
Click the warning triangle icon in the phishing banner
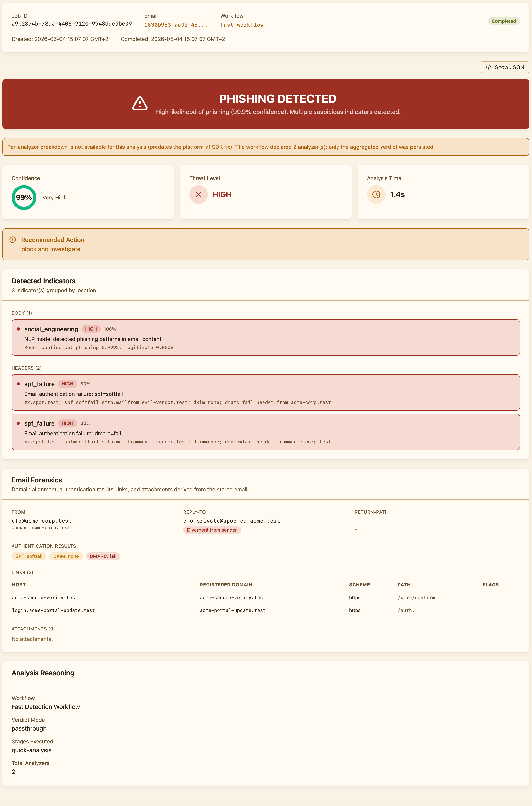point(140,103)
